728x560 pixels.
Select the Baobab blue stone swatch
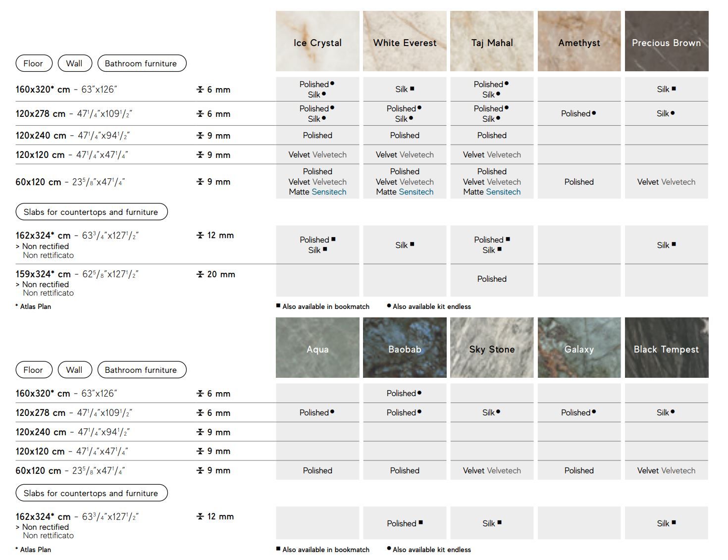point(405,348)
